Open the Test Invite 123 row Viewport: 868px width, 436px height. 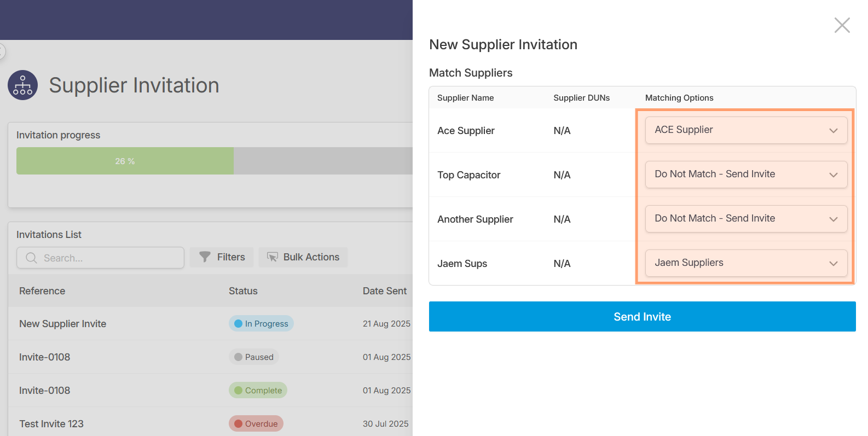[51, 424]
